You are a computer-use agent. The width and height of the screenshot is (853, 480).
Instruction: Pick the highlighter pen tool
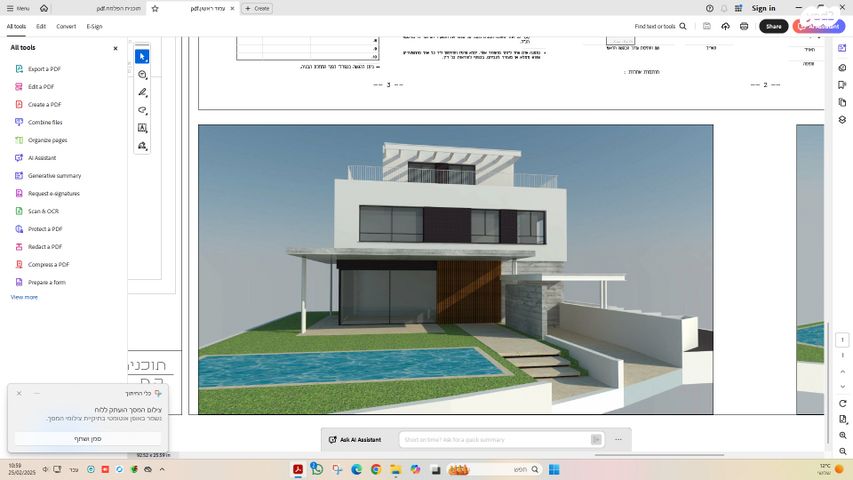click(142, 92)
